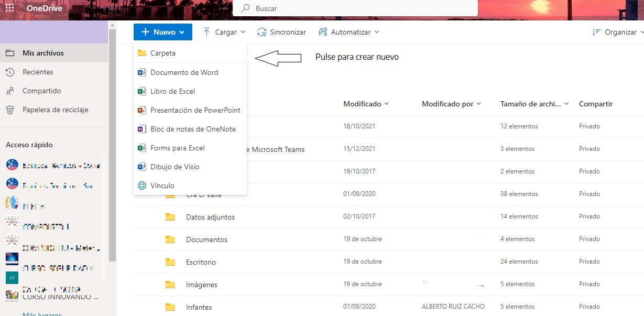Choose Forms para Excel menu entry
This screenshot has height=316, width=644.
coord(190,148)
